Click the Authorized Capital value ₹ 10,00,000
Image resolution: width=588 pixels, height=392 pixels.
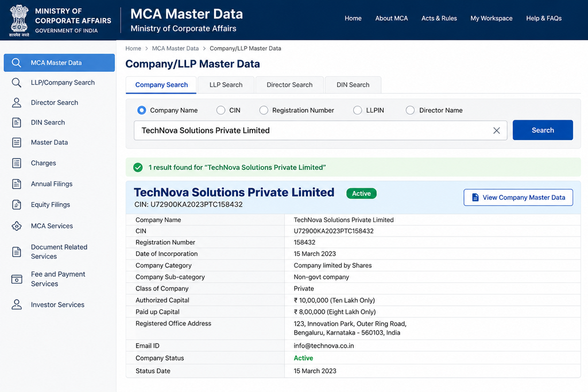point(334,300)
